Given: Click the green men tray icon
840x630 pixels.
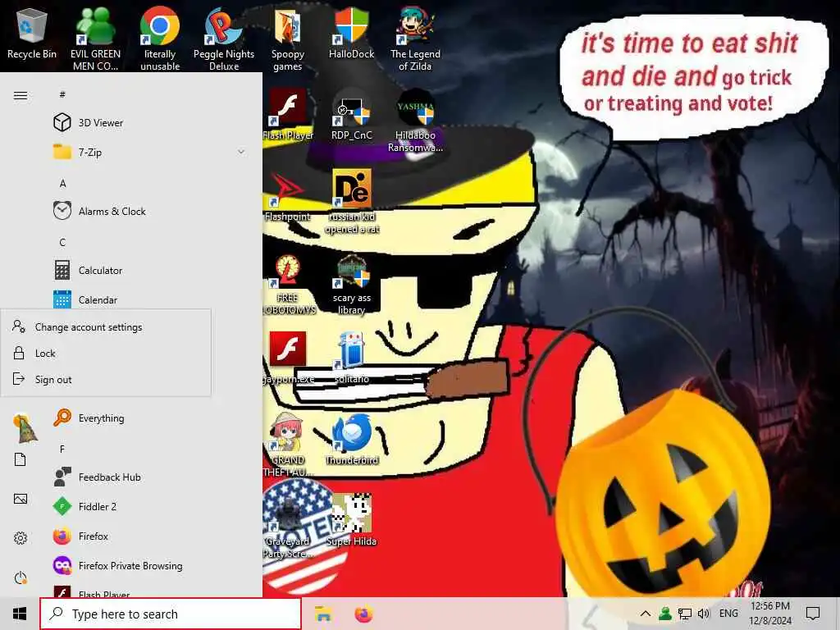Looking at the screenshot, I should pos(664,614).
